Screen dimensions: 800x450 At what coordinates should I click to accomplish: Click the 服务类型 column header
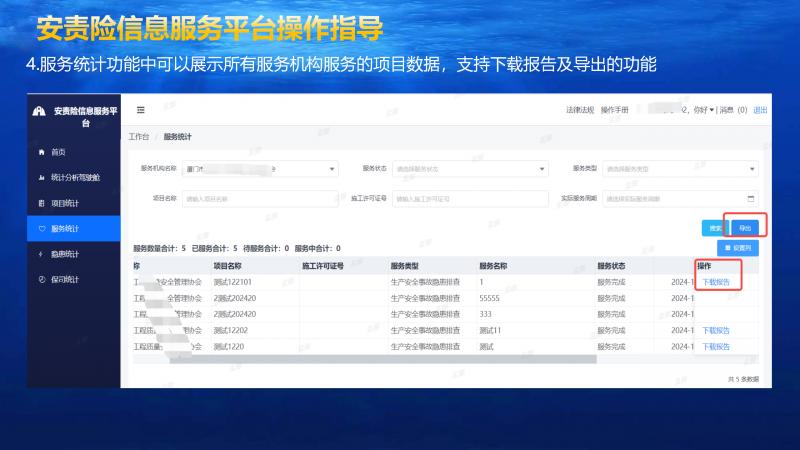[x=405, y=266]
